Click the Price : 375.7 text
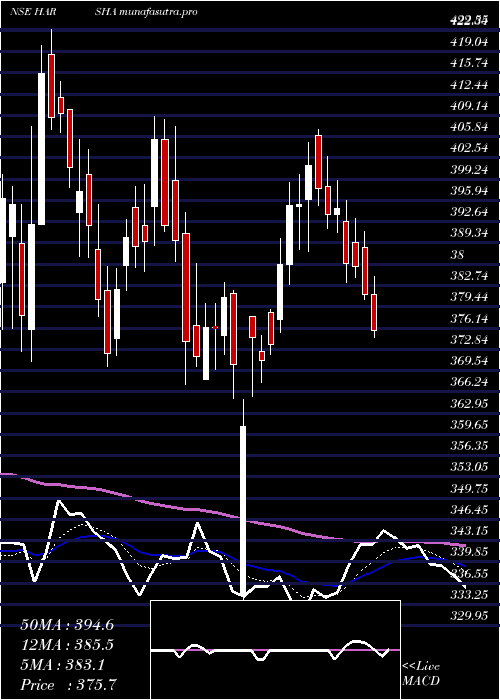This screenshot has width=500, height=700. [x=71, y=685]
